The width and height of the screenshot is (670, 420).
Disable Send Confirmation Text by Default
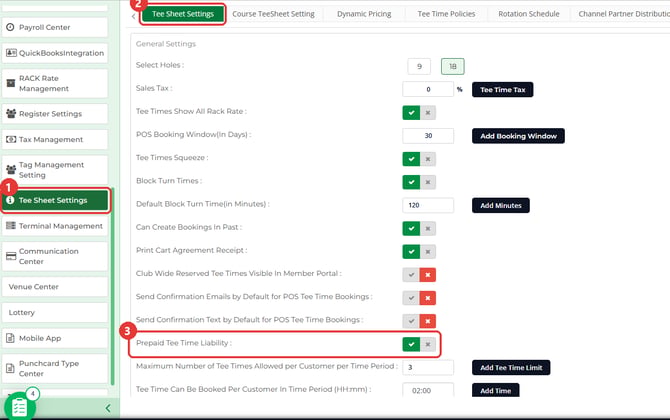click(x=428, y=321)
